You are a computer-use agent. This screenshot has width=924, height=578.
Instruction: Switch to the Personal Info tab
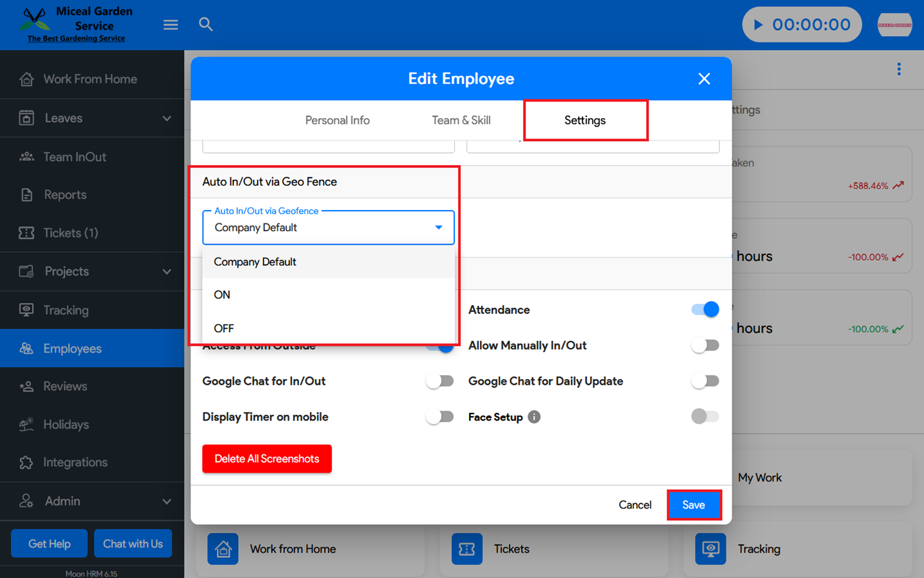pos(337,120)
